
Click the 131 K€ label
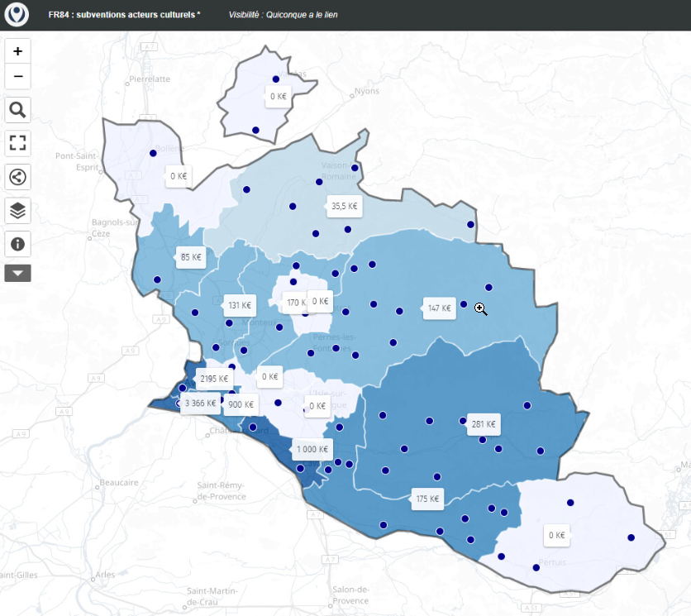[240, 305]
